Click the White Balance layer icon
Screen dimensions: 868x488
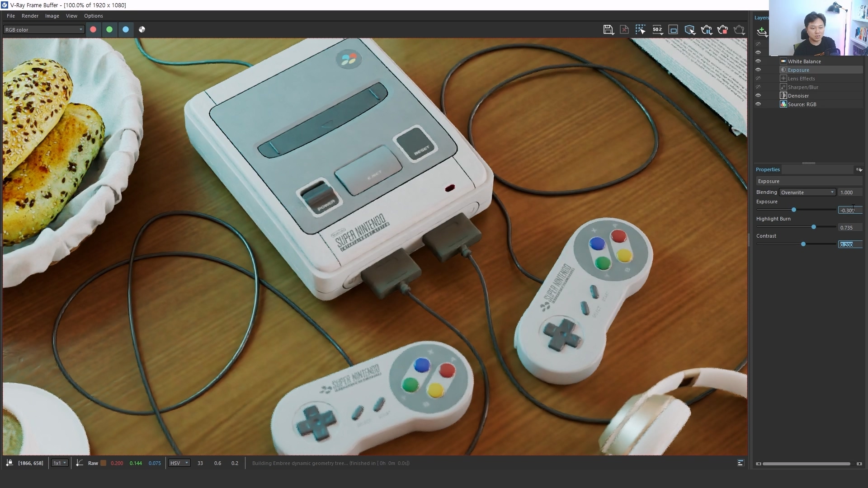coord(783,61)
